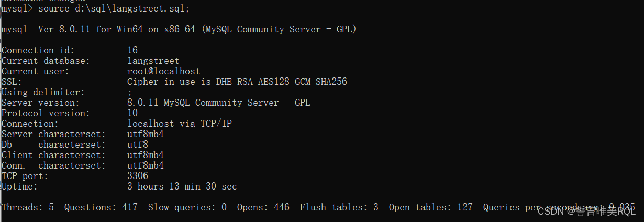Image resolution: width=644 pixels, height=222 pixels.
Task: Click the current user root@localhost
Action: tap(163, 71)
